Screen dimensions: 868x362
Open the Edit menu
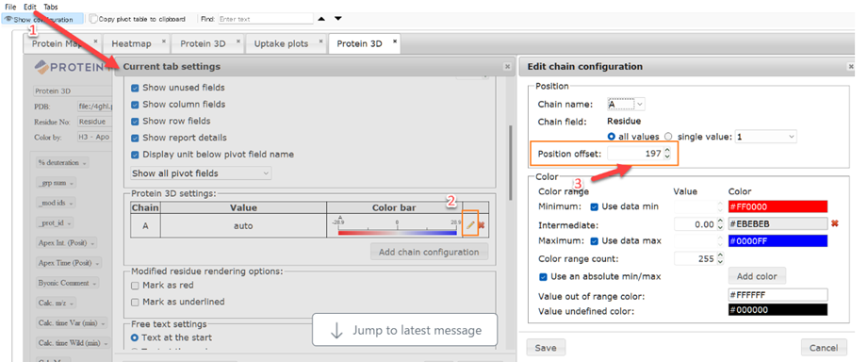click(30, 7)
